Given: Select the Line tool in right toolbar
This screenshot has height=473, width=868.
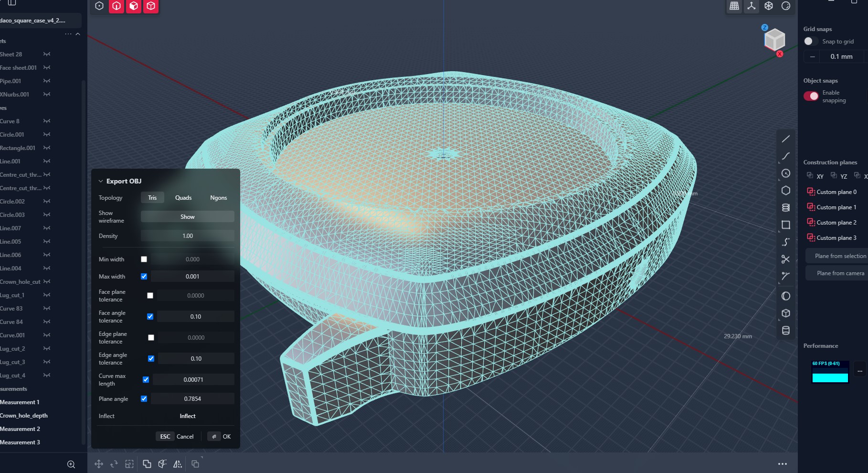Looking at the screenshot, I should pos(785,139).
